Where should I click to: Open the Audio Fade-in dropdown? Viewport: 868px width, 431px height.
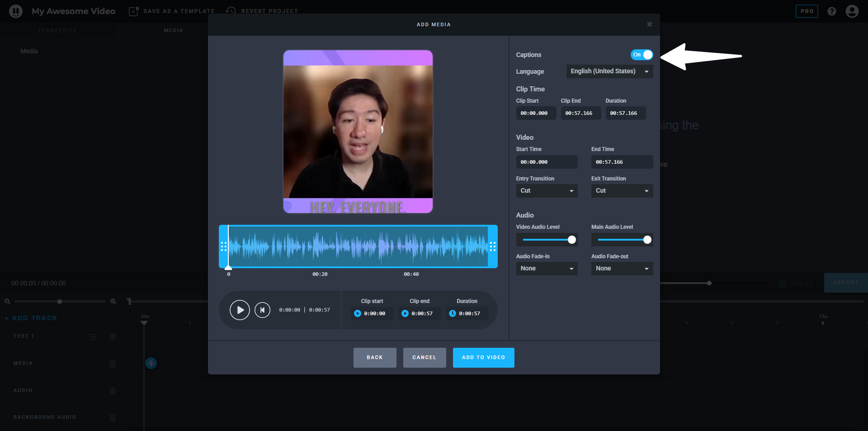pyautogui.click(x=547, y=269)
